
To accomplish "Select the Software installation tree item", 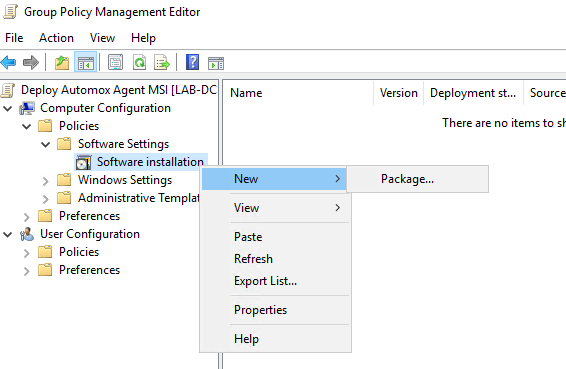I will tap(150, 162).
